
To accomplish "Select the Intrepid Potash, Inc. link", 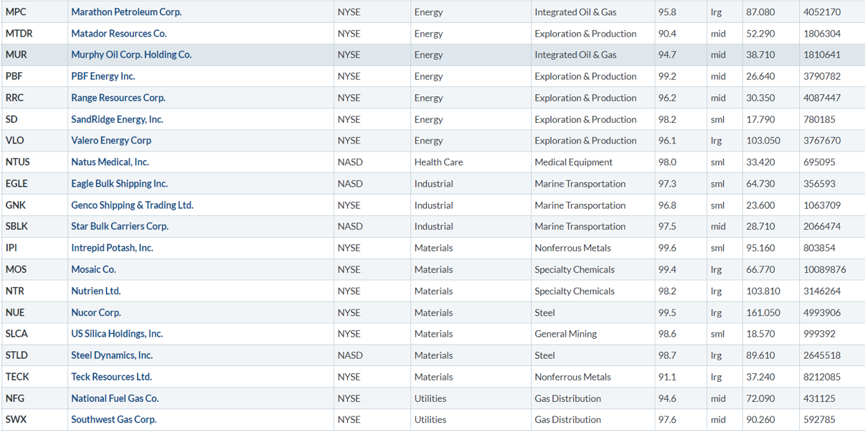I will pos(112,248).
